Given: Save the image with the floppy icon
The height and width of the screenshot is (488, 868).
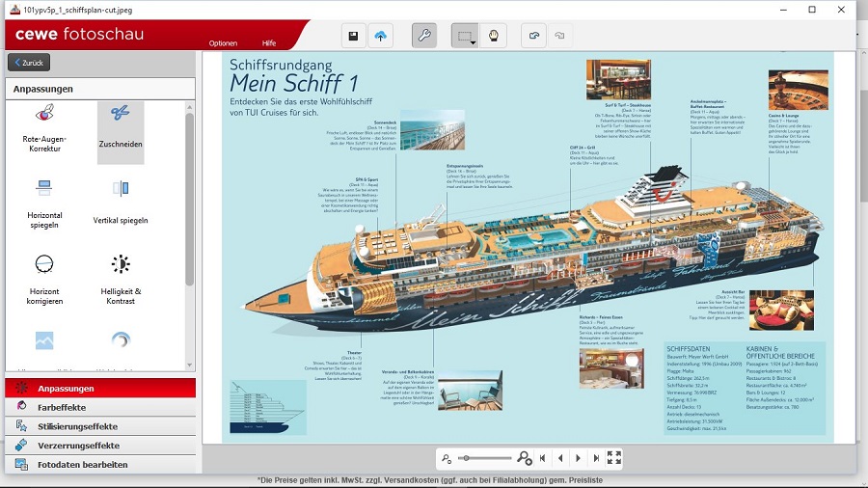Looking at the screenshot, I should 353,36.
